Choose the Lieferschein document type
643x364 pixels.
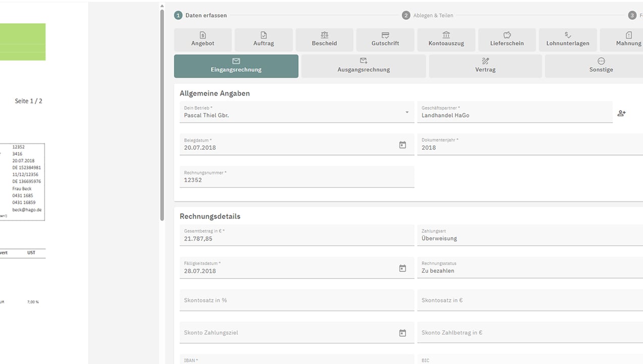pyautogui.click(x=507, y=39)
